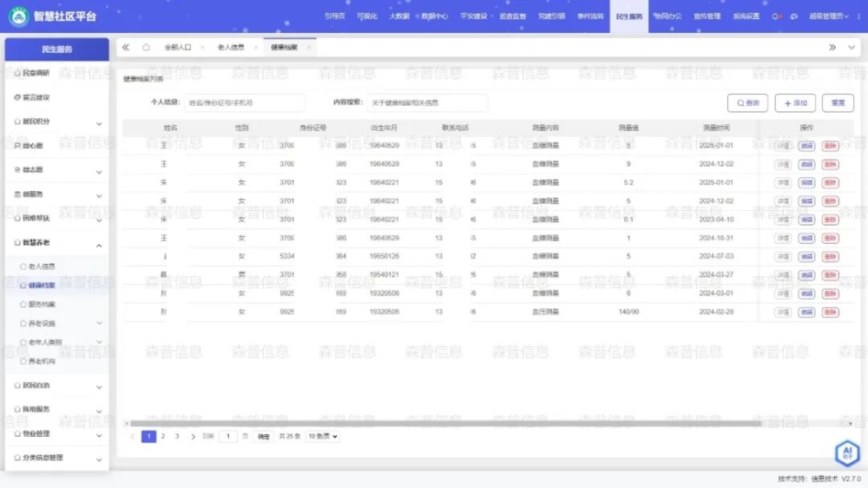Switch to the 老人信息 tab
This screenshot has height=488, width=868.
tap(230, 48)
